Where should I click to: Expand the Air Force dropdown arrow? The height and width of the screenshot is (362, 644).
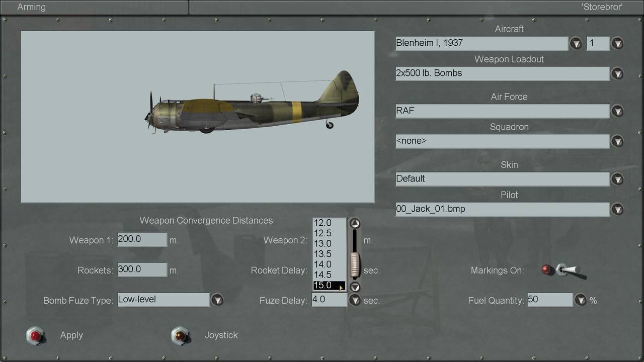617,111
